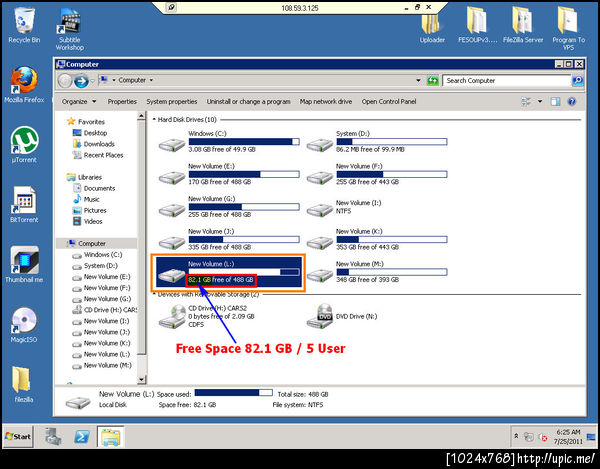Select New Volume (M:) drive icon
600x469 pixels.
pyautogui.click(x=320, y=275)
